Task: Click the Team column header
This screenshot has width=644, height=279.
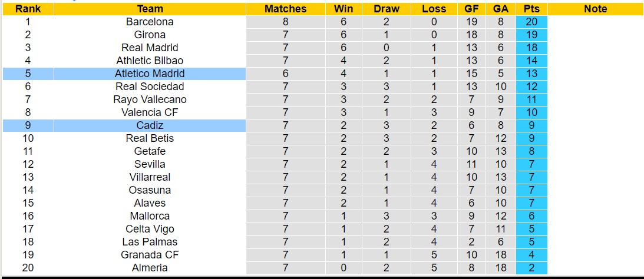Action: [x=150, y=9]
